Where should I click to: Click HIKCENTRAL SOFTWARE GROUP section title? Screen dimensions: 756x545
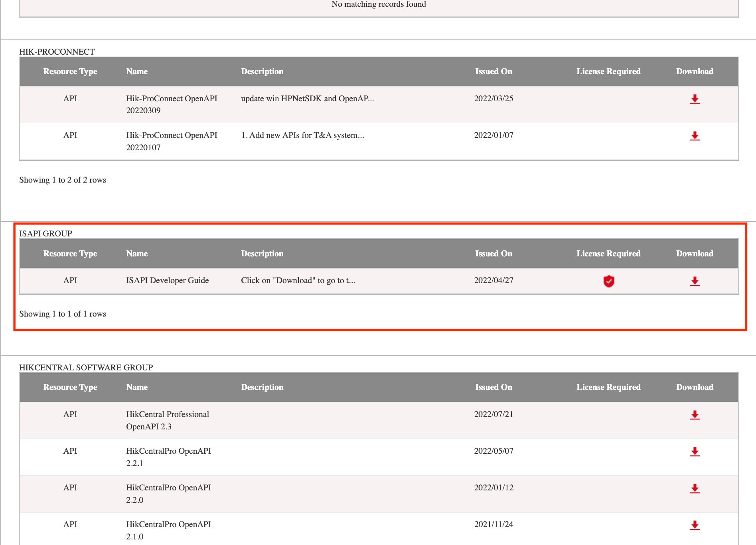click(86, 368)
